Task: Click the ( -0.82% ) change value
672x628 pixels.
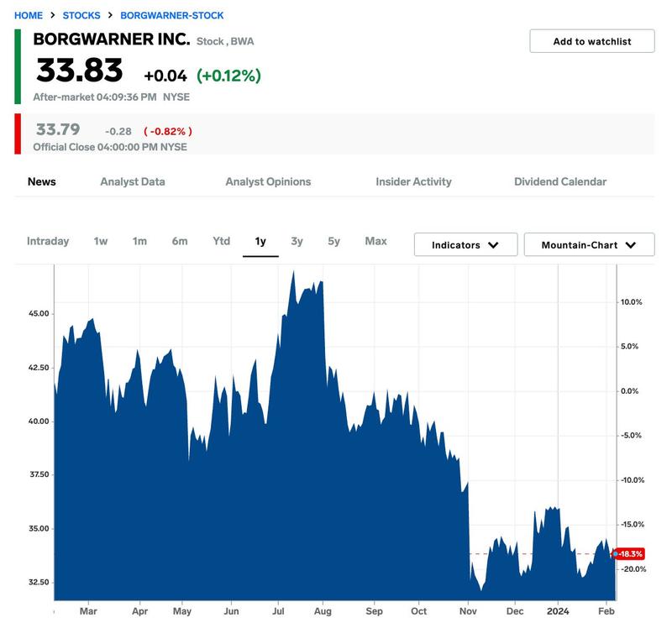Action: (x=168, y=131)
